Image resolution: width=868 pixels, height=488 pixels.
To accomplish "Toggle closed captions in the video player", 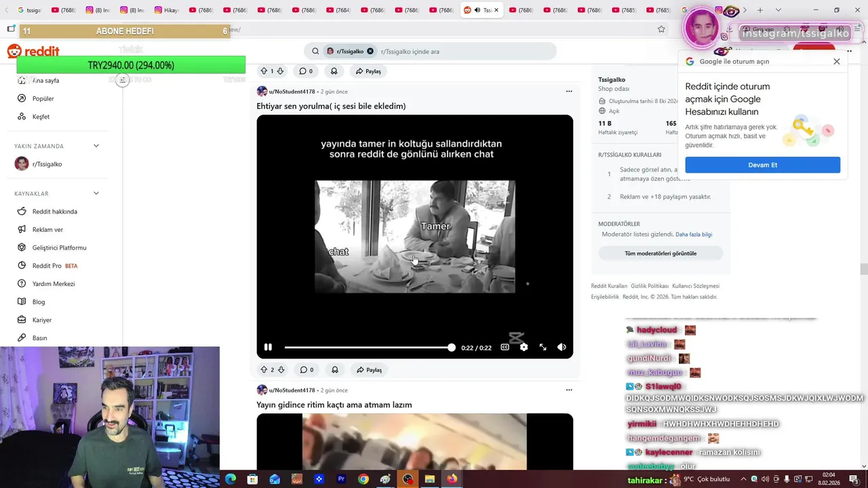I will 505,347.
